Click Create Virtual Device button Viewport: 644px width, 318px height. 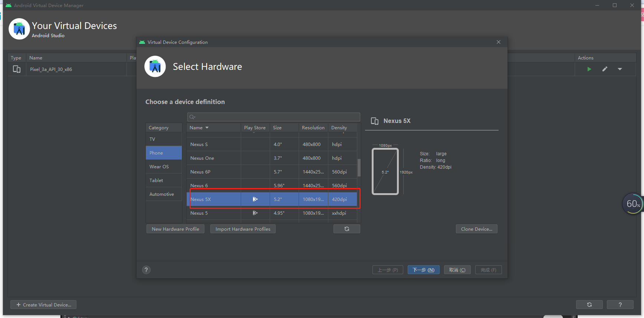tap(43, 305)
